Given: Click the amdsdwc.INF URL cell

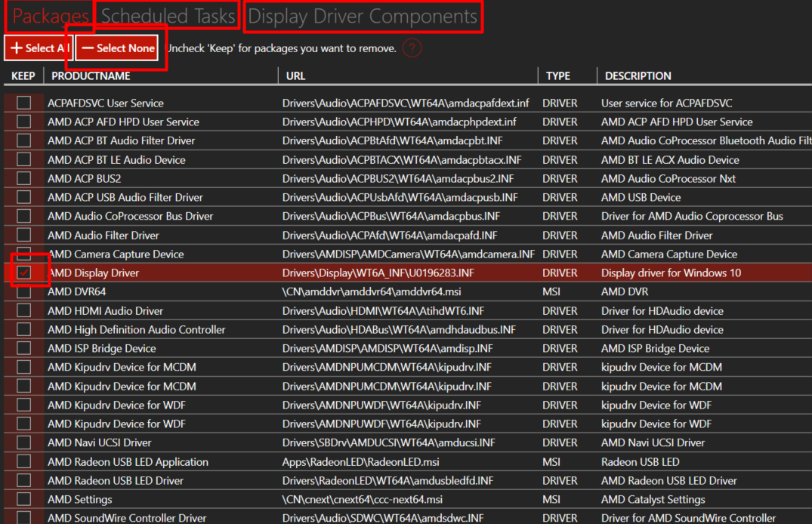Looking at the screenshot, I should coord(383,518).
